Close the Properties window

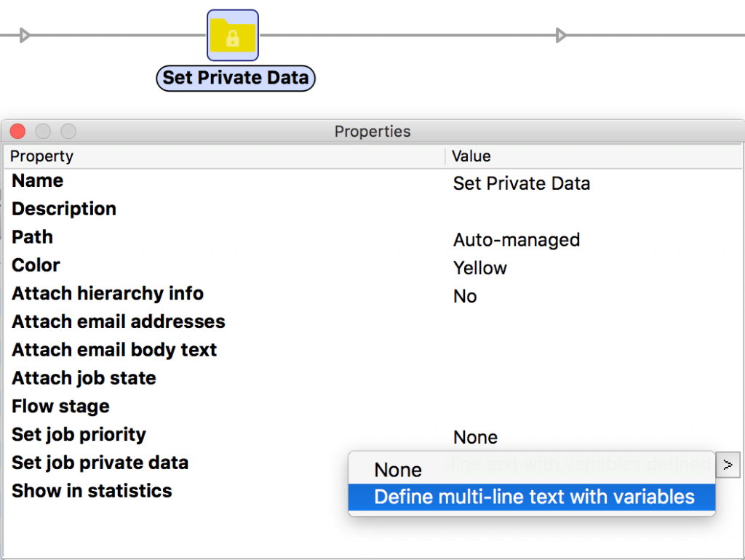coord(18,132)
